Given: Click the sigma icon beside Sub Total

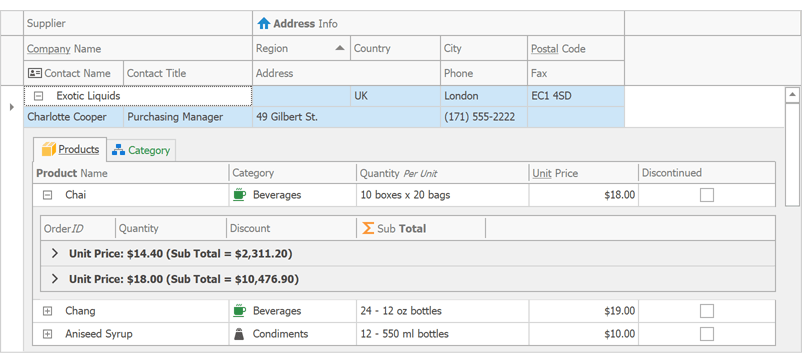Looking at the screenshot, I should click(x=368, y=228).
